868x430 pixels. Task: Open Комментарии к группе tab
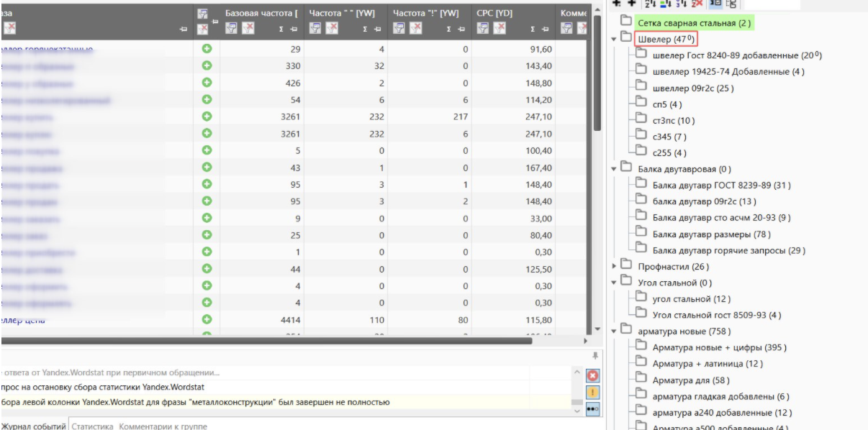[x=163, y=426]
